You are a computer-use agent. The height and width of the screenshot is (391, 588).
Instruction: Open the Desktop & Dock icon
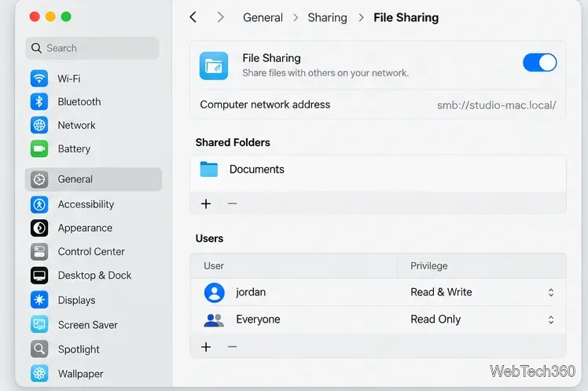pyautogui.click(x=39, y=276)
